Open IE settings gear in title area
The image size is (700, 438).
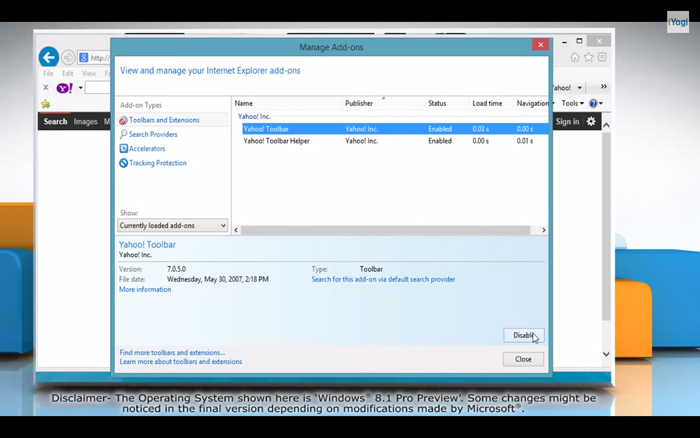click(603, 57)
